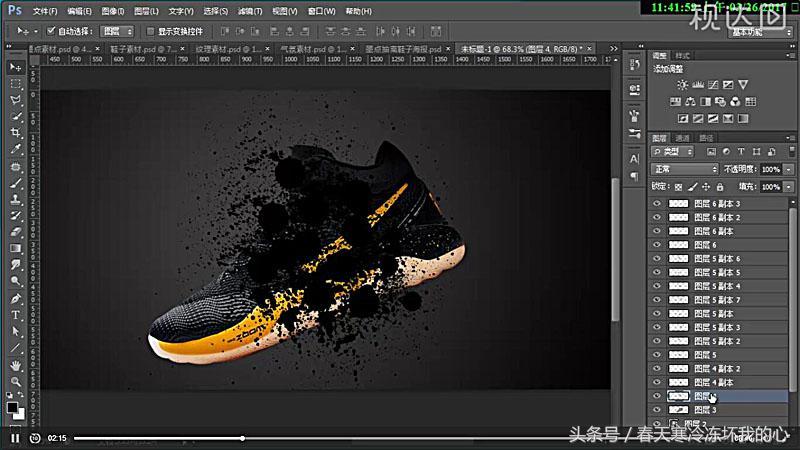Select the Pen tool

(16, 299)
